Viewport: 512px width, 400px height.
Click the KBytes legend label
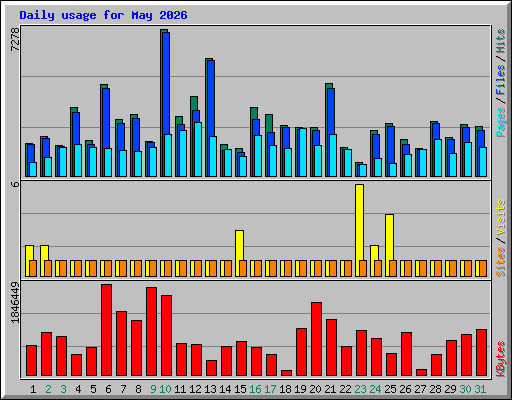[500, 359]
